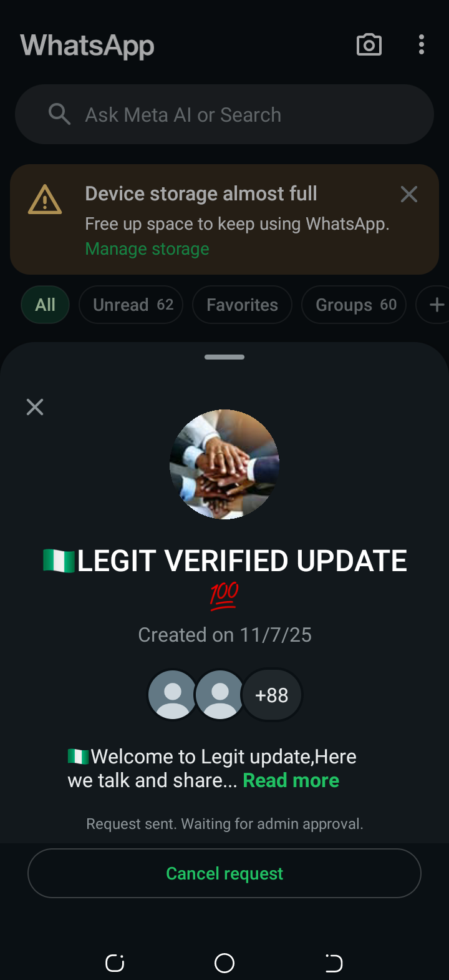Close the group info bottom sheet
This screenshot has width=449, height=980.
pyautogui.click(x=35, y=407)
